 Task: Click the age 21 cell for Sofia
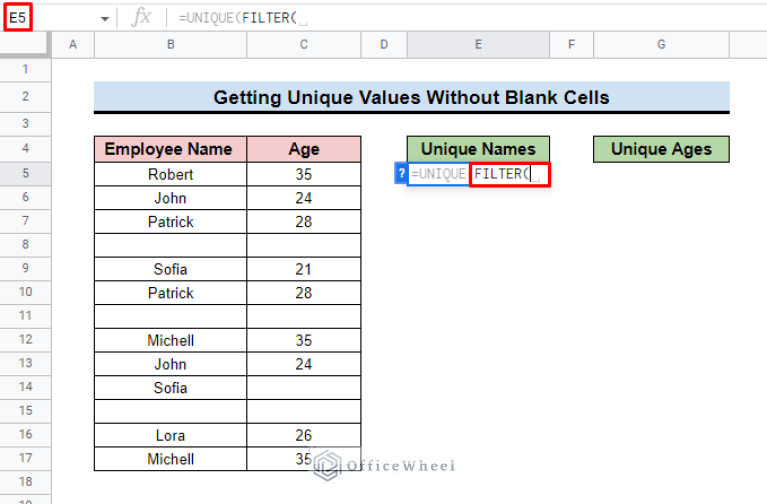pyautogui.click(x=304, y=269)
